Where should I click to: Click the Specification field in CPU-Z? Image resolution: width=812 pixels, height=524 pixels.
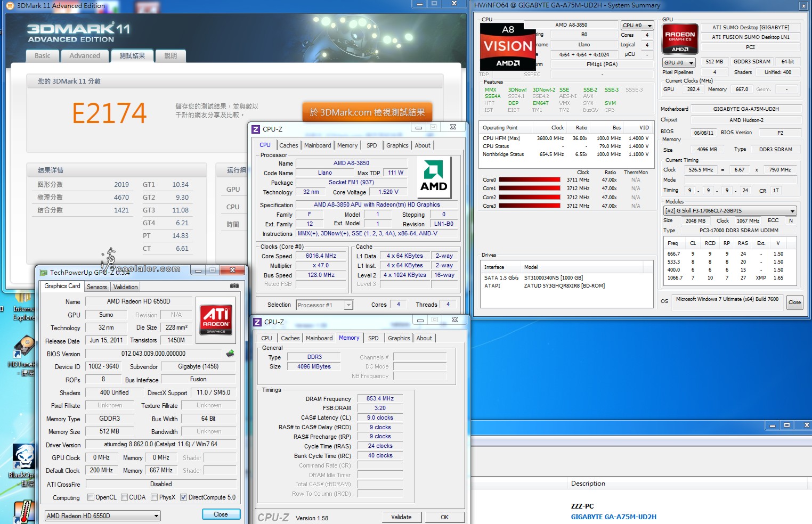pos(377,204)
